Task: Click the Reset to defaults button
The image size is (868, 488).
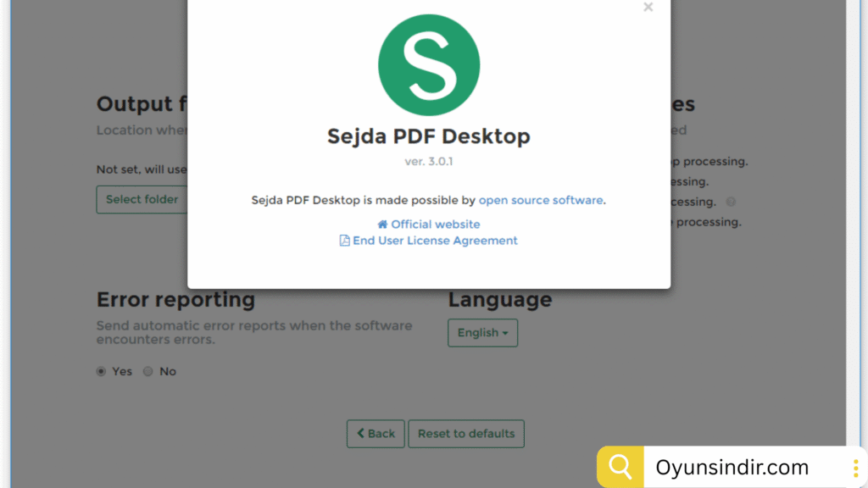Action: coord(466,434)
